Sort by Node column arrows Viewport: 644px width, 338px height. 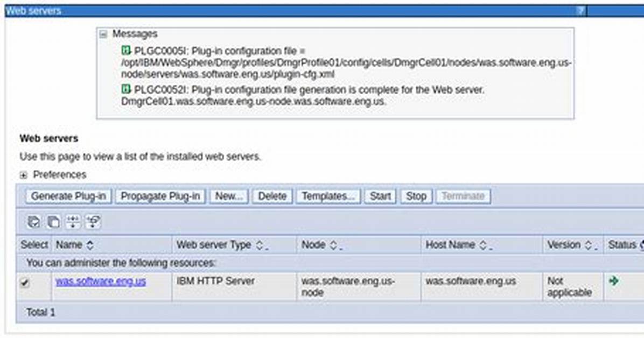click(x=333, y=245)
